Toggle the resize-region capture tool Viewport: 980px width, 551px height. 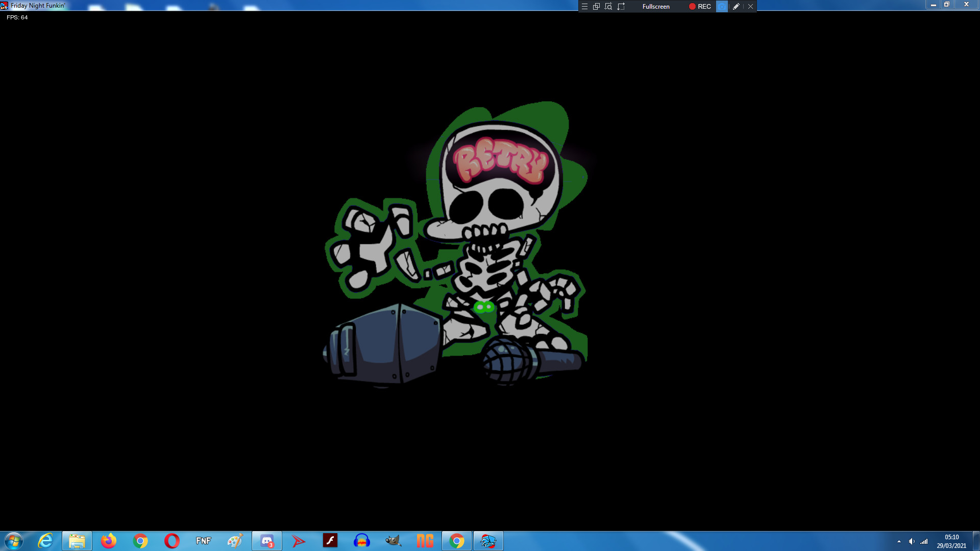(x=621, y=6)
